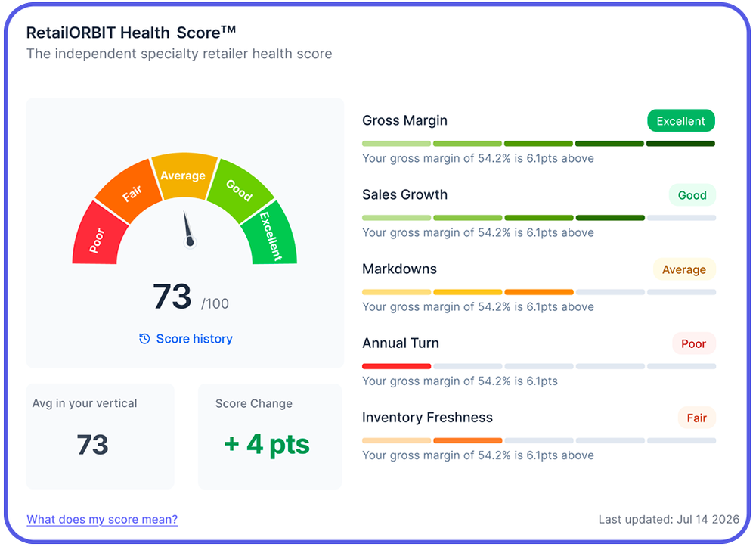
Task: Click 'Last updated: Jul 14 2026' text
Action: click(x=669, y=520)
